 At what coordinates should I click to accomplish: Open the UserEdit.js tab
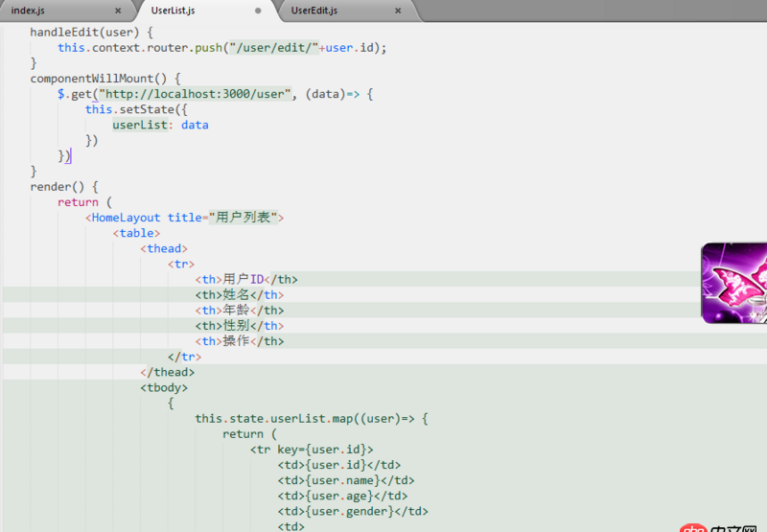pos(314,11)
